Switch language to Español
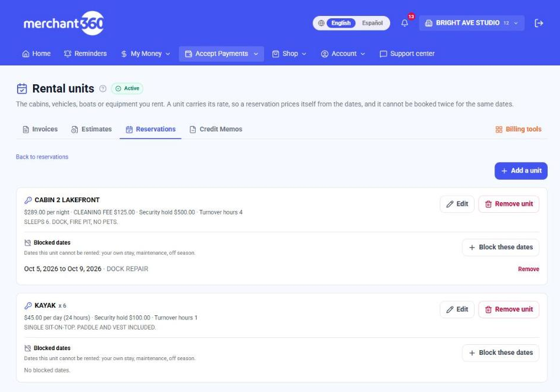This screenshot has height=392, width=560. tap(372, 23)
